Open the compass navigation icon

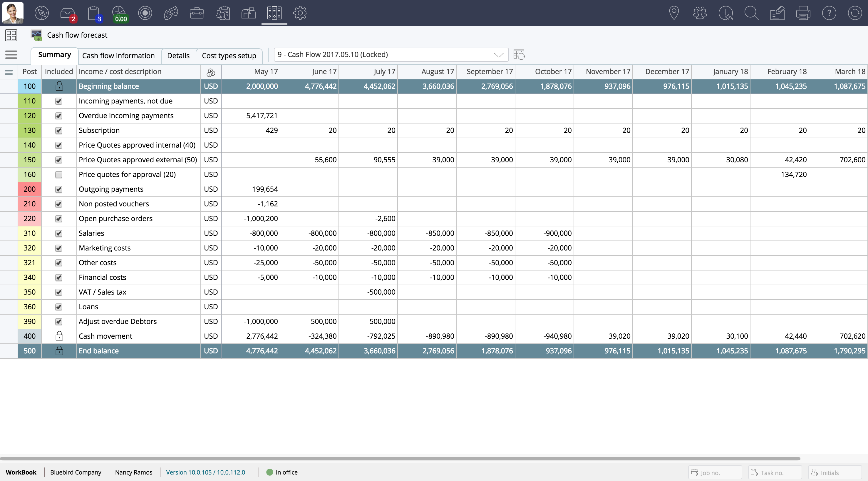tap(41, 13)
